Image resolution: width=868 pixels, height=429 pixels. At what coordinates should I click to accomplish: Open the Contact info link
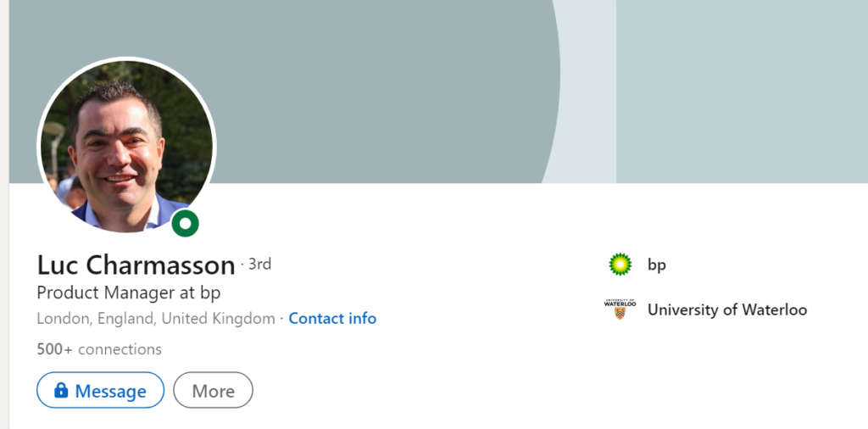click(x=332, y=318)
